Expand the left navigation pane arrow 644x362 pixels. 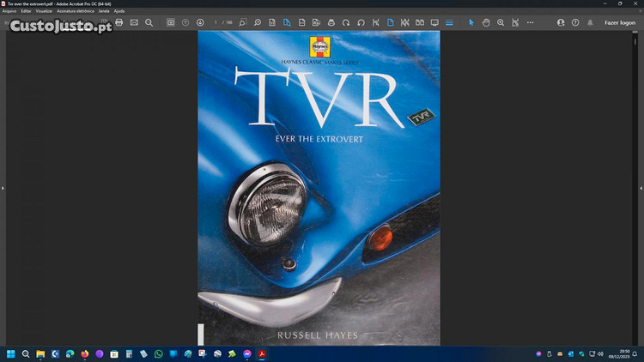click(x=3, y=188)
